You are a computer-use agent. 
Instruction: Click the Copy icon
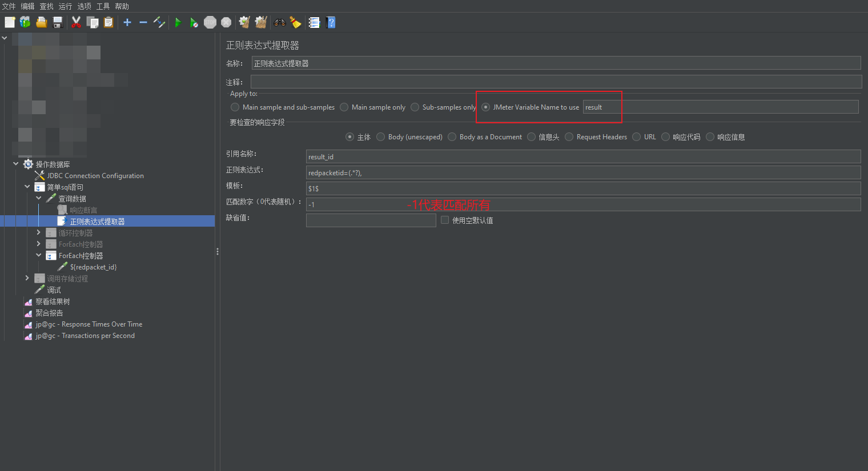point(93,22)
